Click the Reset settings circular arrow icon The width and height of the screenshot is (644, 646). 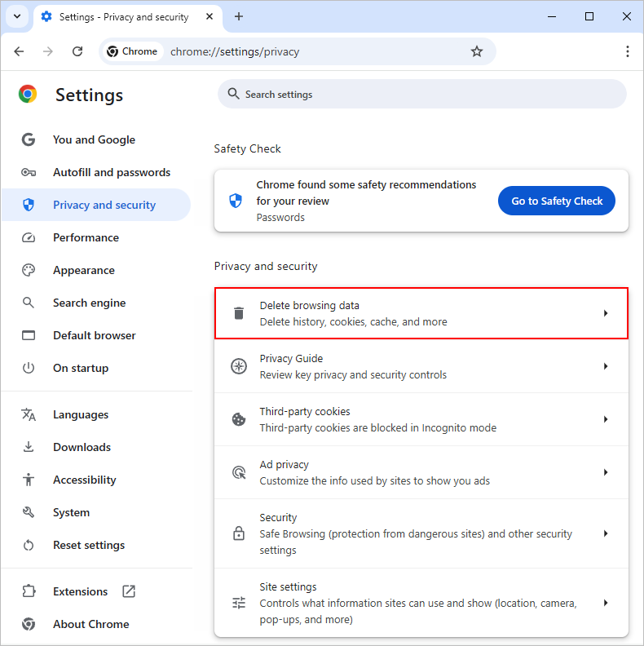point(29,545)
